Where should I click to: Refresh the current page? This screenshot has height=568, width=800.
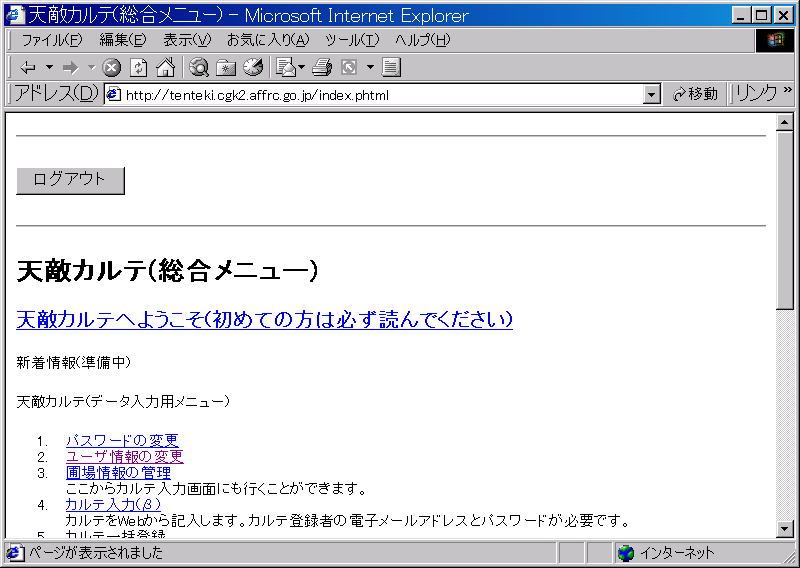click(139, 68)
